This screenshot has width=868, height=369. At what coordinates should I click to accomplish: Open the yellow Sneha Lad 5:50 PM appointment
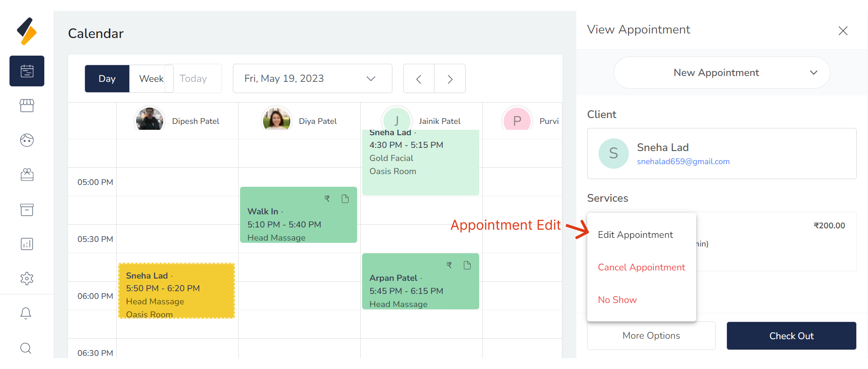(176, 291)
